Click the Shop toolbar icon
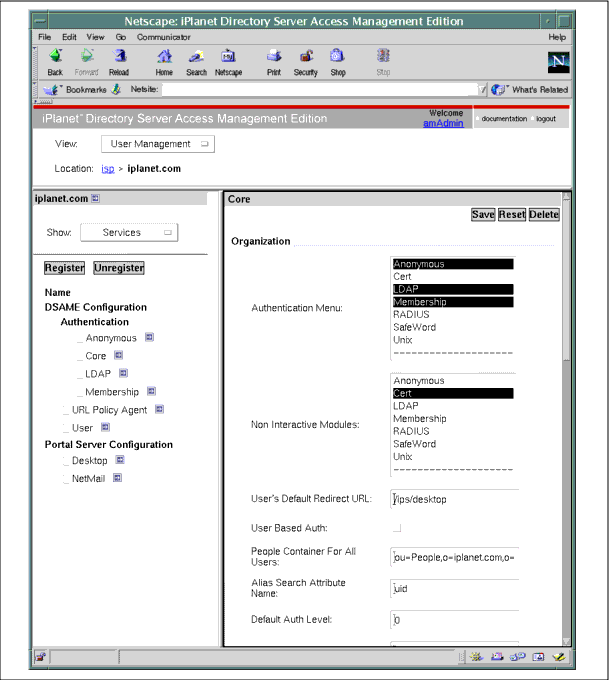The image size is (609, 680). 337,56
